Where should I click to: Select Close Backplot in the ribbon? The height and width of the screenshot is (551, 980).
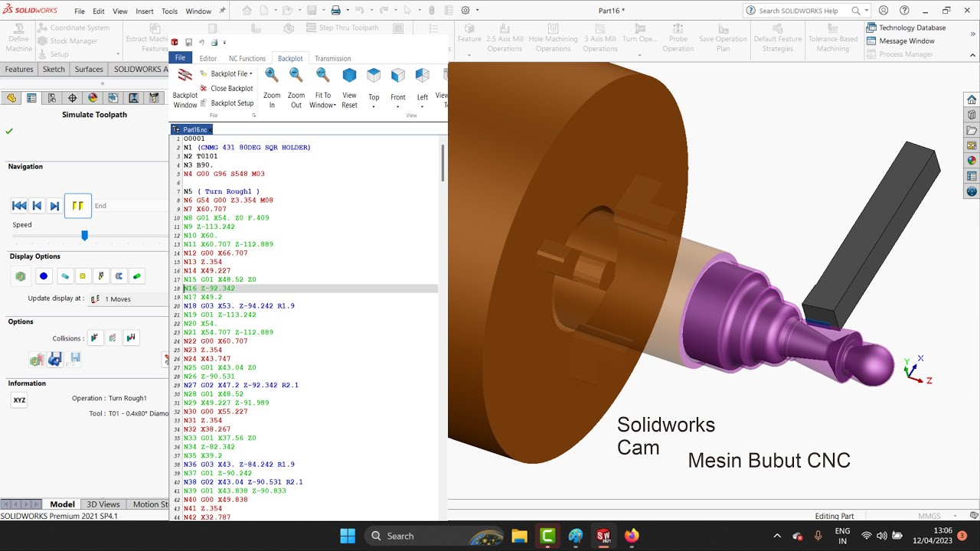pyautogui.click(x=226, y=89)
